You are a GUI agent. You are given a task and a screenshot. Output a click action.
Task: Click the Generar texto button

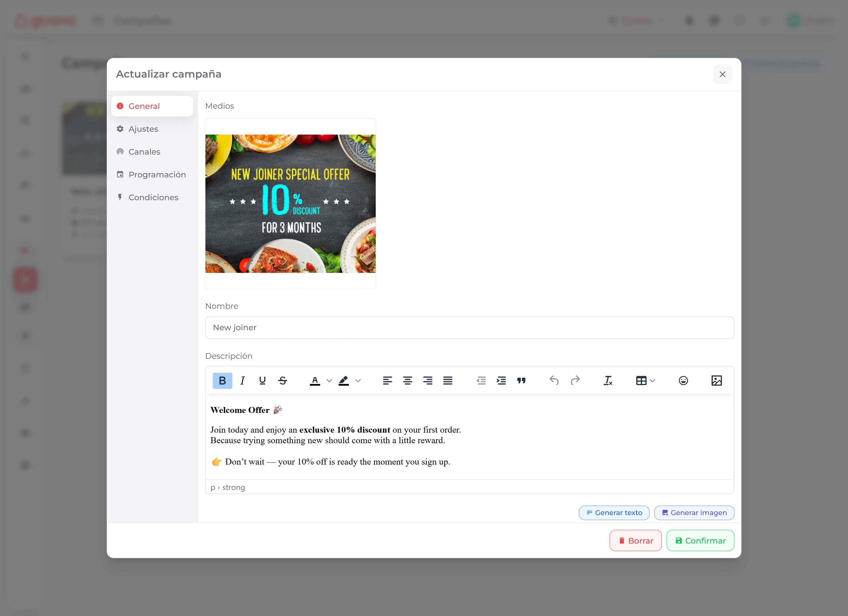pyautogui.click(x=613, y=512)
